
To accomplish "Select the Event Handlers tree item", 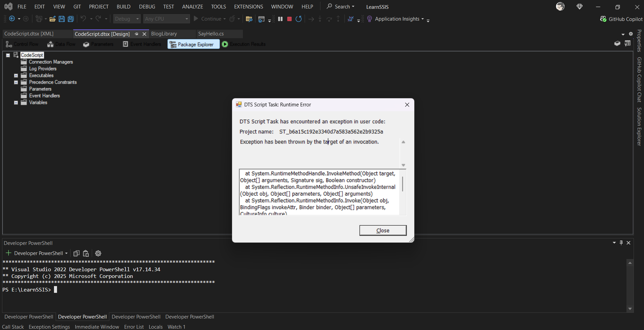I will coord(44,96).
